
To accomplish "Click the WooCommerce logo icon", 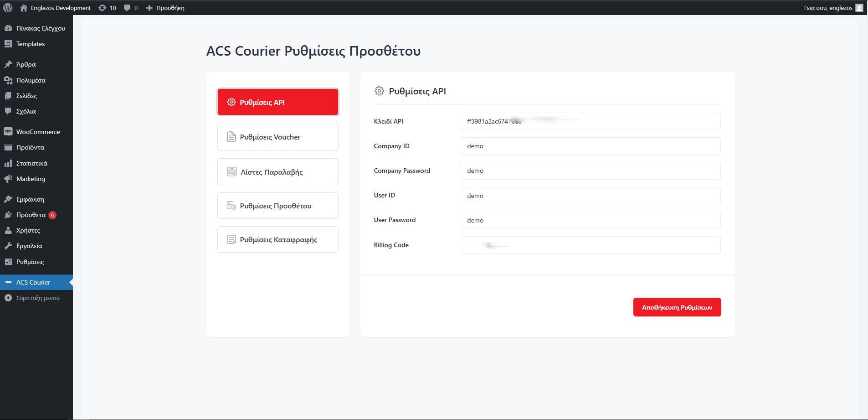I will click(x=8, y=132).
